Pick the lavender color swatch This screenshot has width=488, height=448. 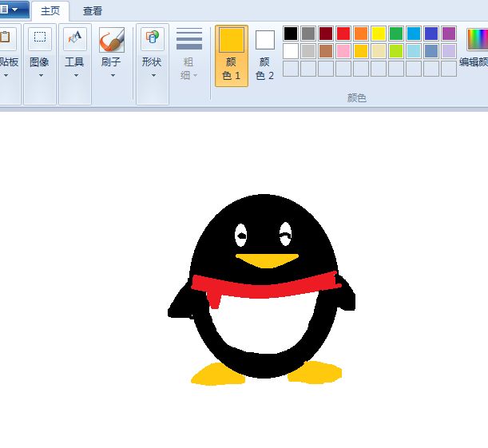pos(449,51)
